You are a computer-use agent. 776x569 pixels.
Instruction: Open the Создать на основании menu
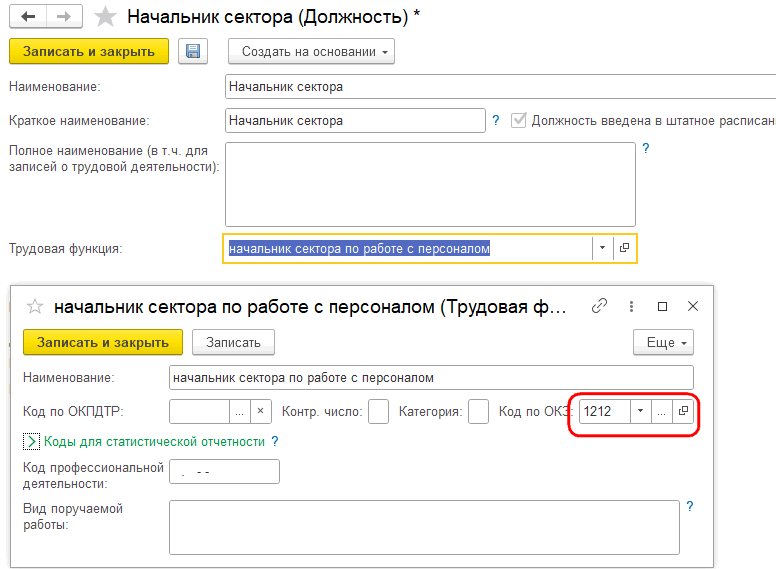(311, 51)
